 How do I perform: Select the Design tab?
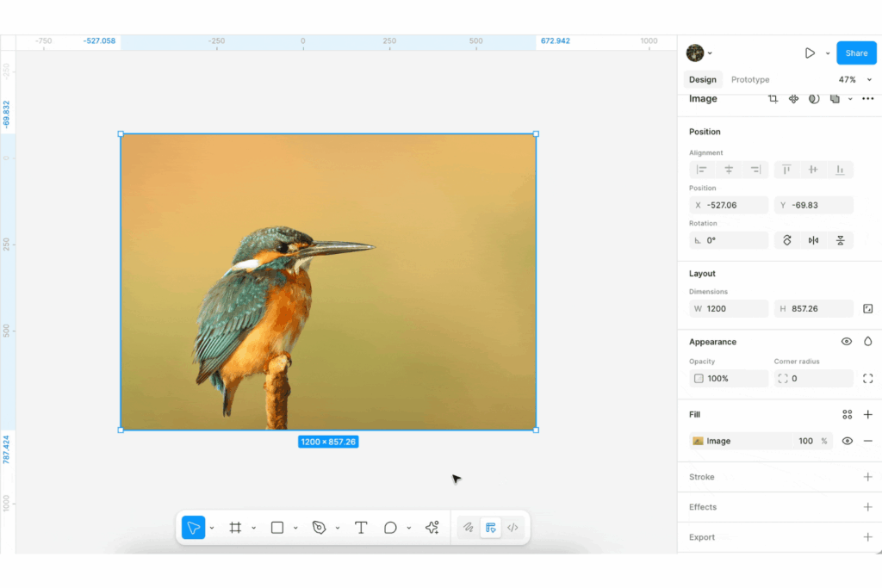pos(702,79)
